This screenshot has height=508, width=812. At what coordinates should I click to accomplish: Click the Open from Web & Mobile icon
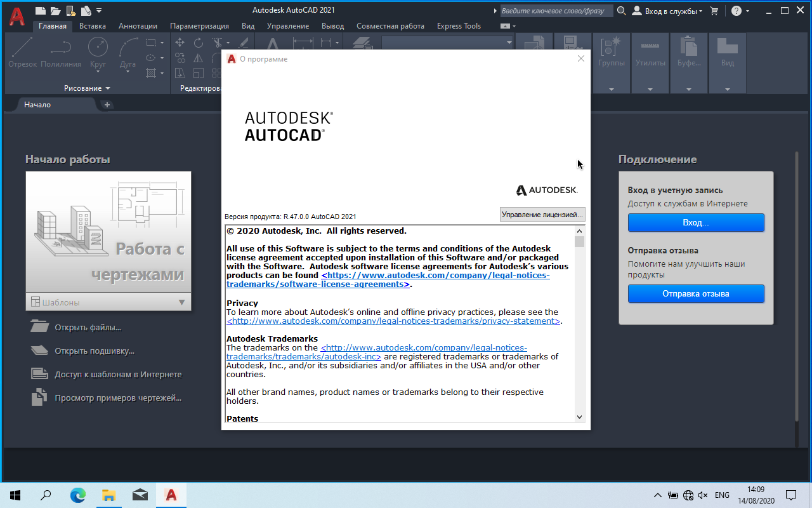70,11
